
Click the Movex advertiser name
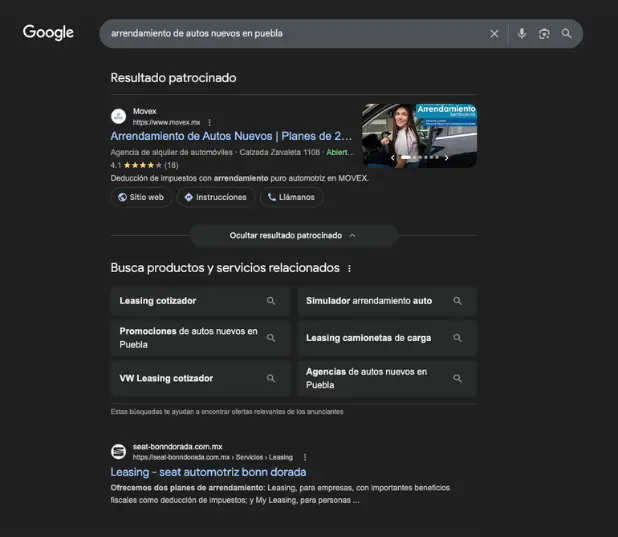pos(145,111)
